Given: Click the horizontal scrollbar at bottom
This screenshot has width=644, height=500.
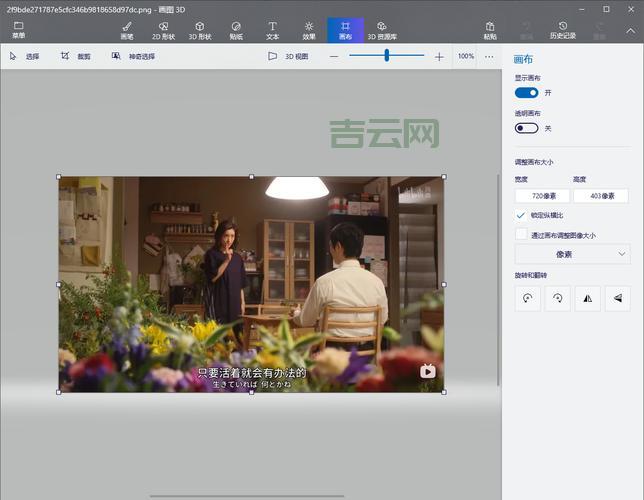Looking at the screenshot, I should tap(246, 496).
